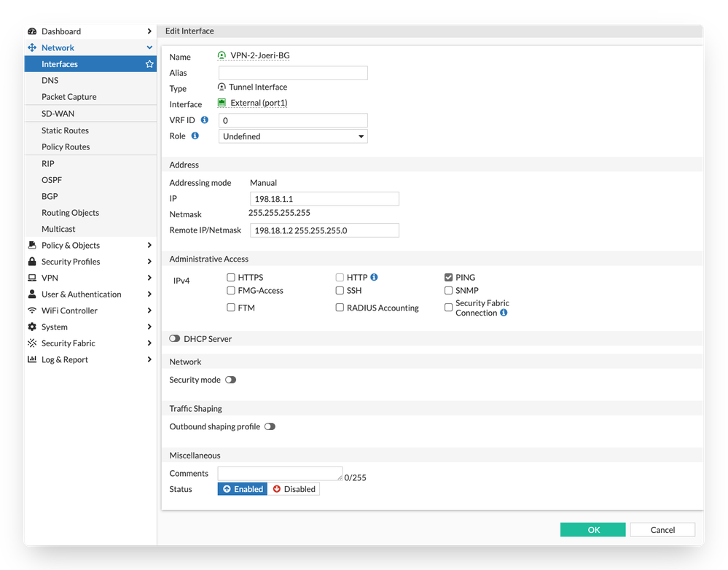Click the VPN laptop icon
The height and width of the screenshot is (570, 728).
32,278
